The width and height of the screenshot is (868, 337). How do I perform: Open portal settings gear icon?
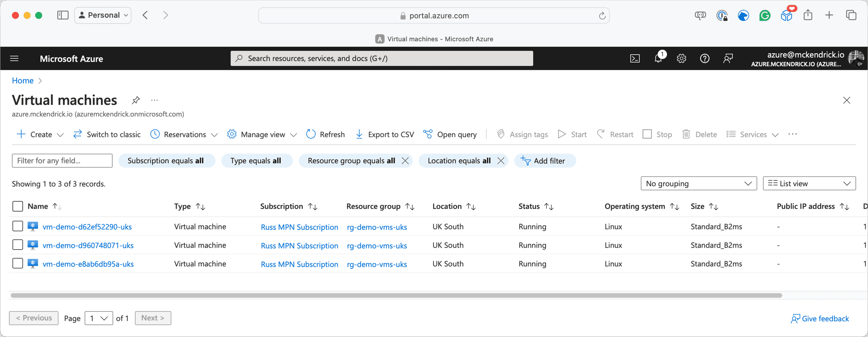[x=681, y=58]
